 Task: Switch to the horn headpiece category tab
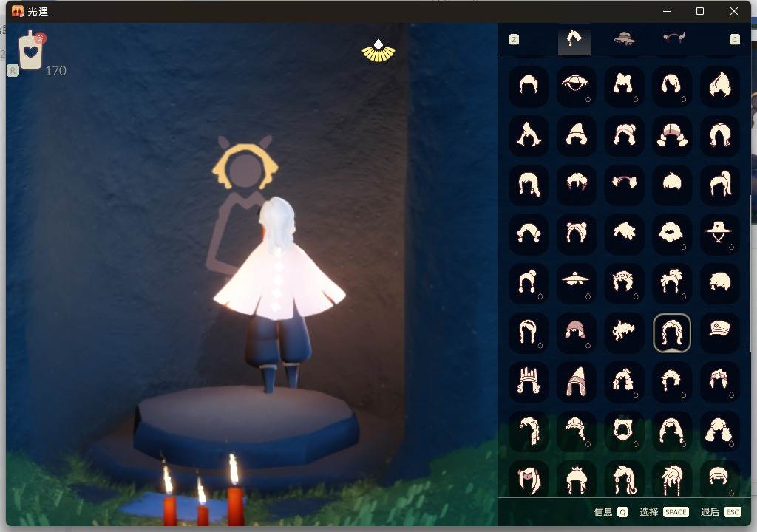pos(673,39)
